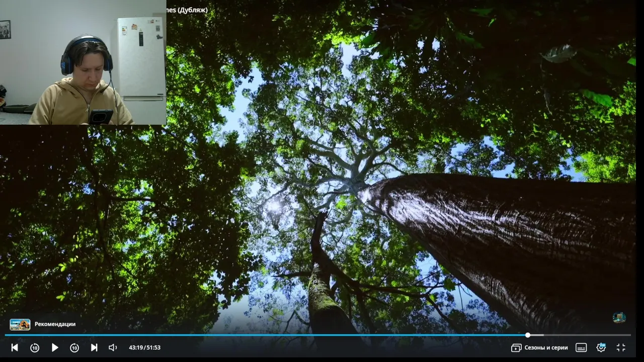Open the subtitles and audio options
644x362 pixels.
[x=581, y=347]
